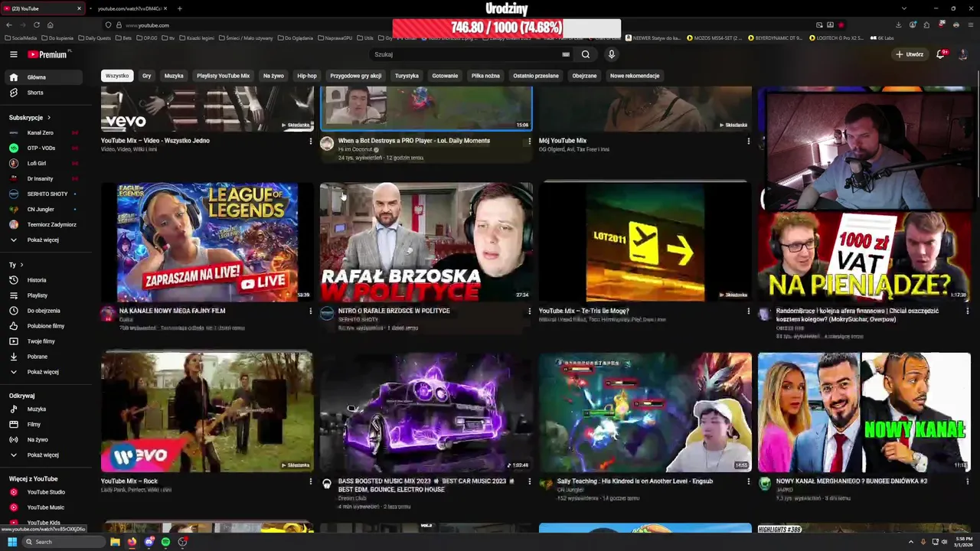The width and height of the screenshot is (980, 551).
Task: Open the YouTube hamburger guide menu
Action: (x=13, y=54)
